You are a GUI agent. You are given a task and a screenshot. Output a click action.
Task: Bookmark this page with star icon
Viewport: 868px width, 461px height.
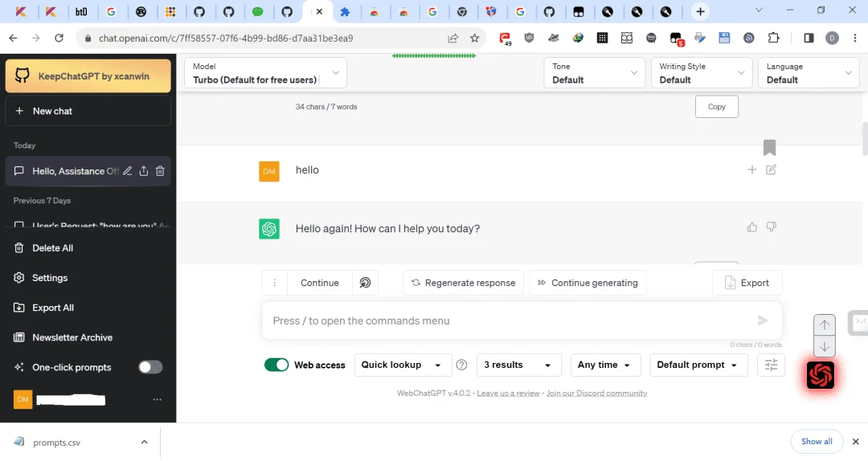[x=474, y=39]
